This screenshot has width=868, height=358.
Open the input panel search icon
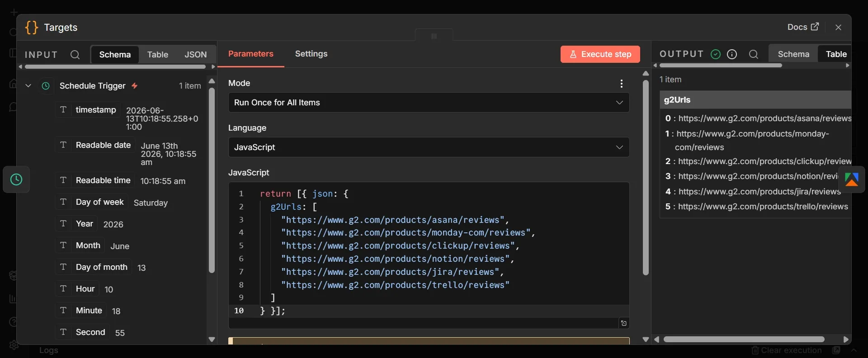click(x=75, y=55)
